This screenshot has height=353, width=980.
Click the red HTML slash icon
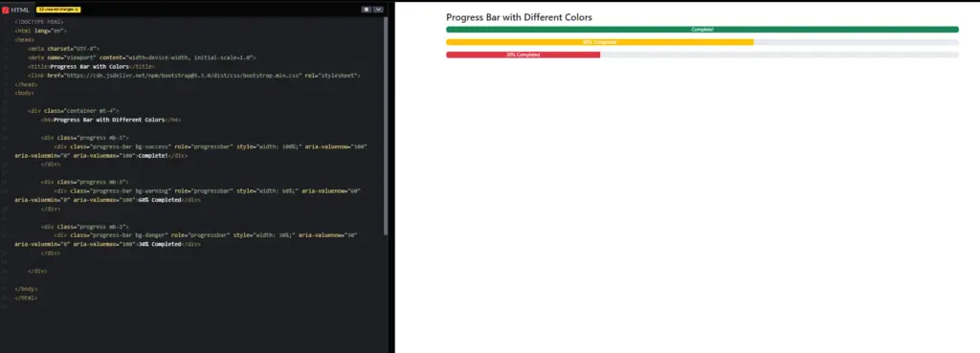point(6,10)
